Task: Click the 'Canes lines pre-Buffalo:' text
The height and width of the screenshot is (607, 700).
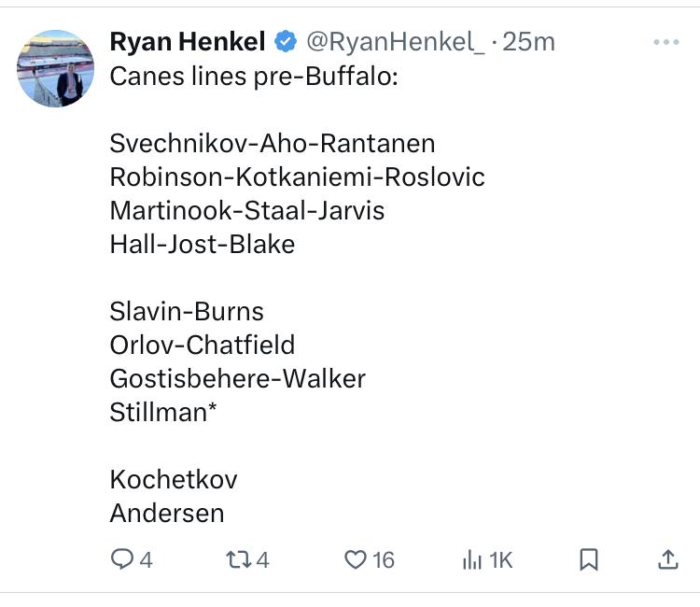Action: (254, 77)
